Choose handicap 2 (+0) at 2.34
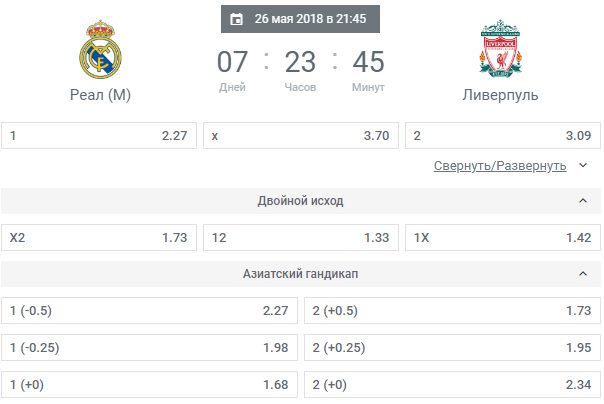 point(452,384)
